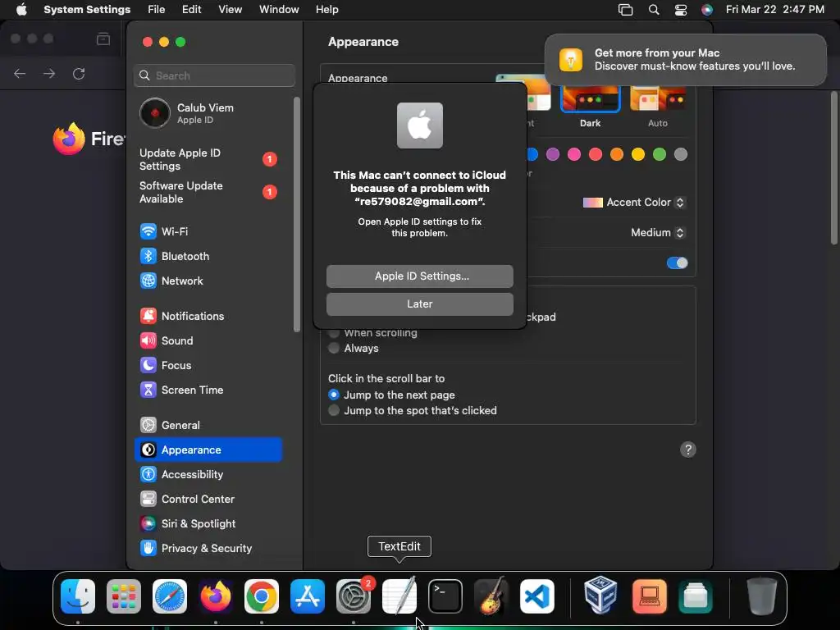This screenshot has width=840, height=630.
Task: Open the Apple menu
Action: coord(21,10)
